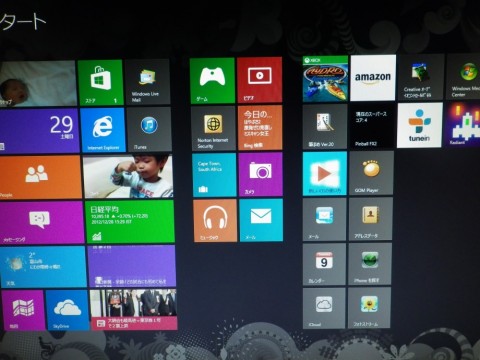Open the Windows Store tile
The height and width of the screenshot is (360, 480).
101,83
